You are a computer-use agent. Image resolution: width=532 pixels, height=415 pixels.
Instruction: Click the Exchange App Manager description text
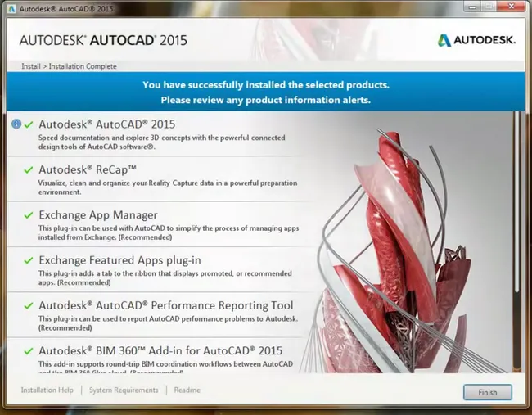click(169, 232)
